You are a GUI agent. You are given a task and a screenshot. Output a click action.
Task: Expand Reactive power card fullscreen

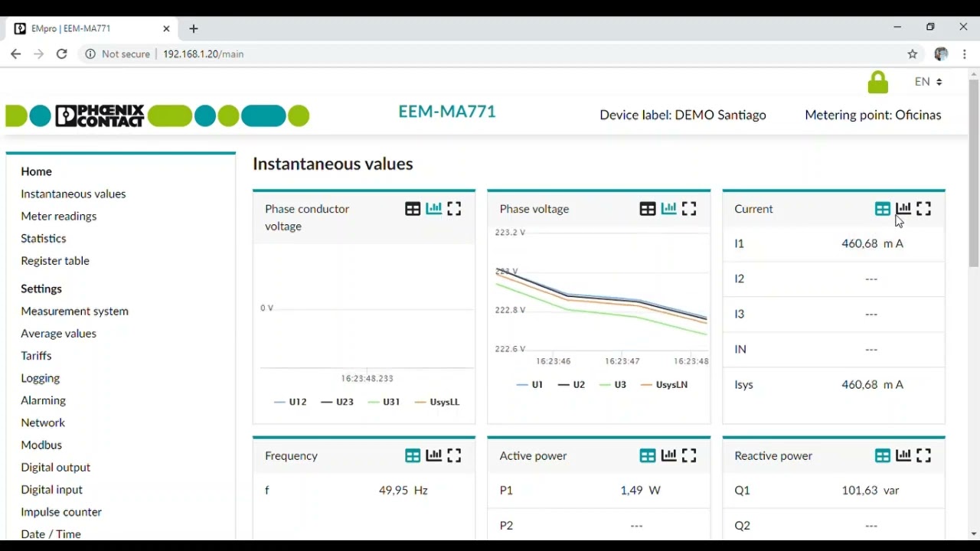924,456
